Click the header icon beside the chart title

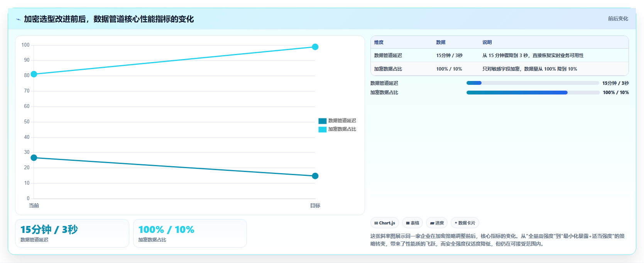[18, 19]
